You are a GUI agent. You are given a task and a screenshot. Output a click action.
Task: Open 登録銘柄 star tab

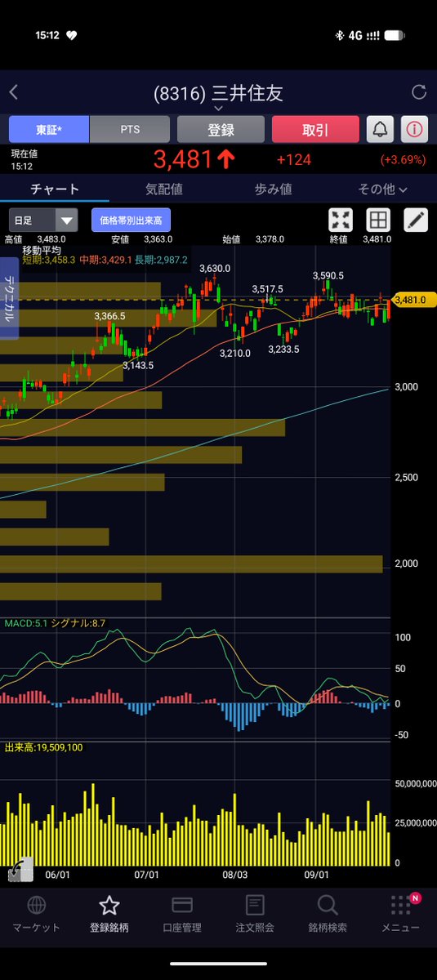coord(109,914)
